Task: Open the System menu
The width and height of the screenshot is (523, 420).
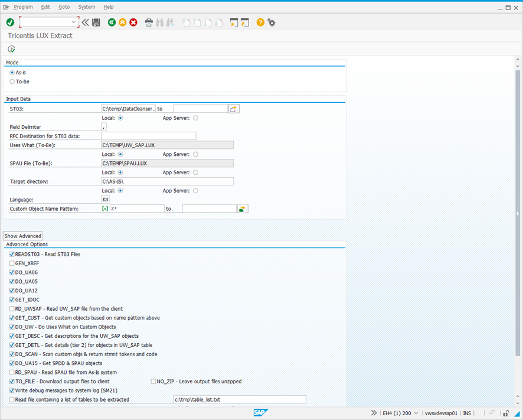Action: tap(86, 6)
